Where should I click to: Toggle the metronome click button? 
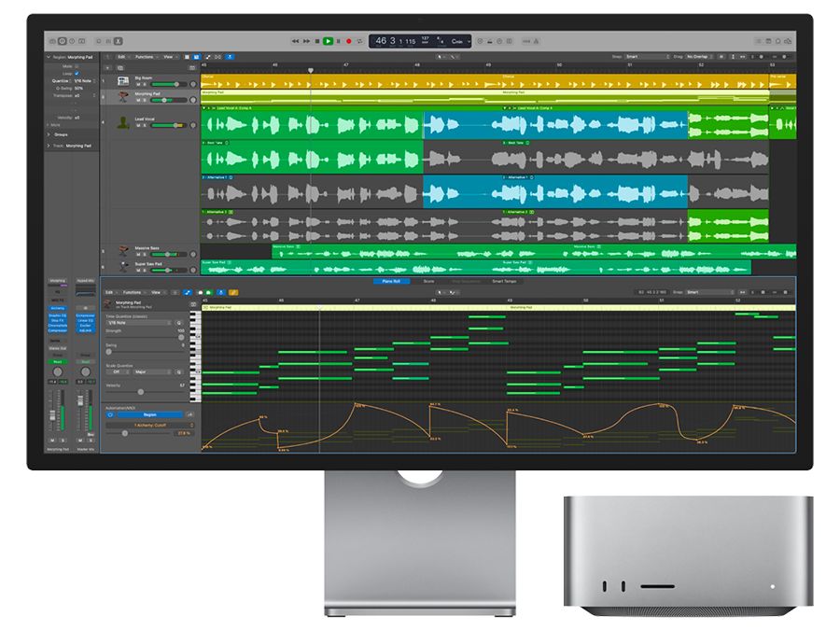[x=536, y=41]
